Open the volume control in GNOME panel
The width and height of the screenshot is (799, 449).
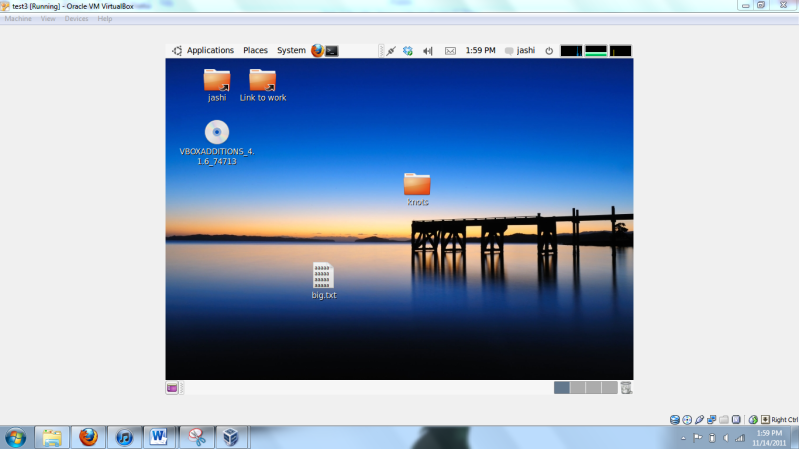pos(428,50)
